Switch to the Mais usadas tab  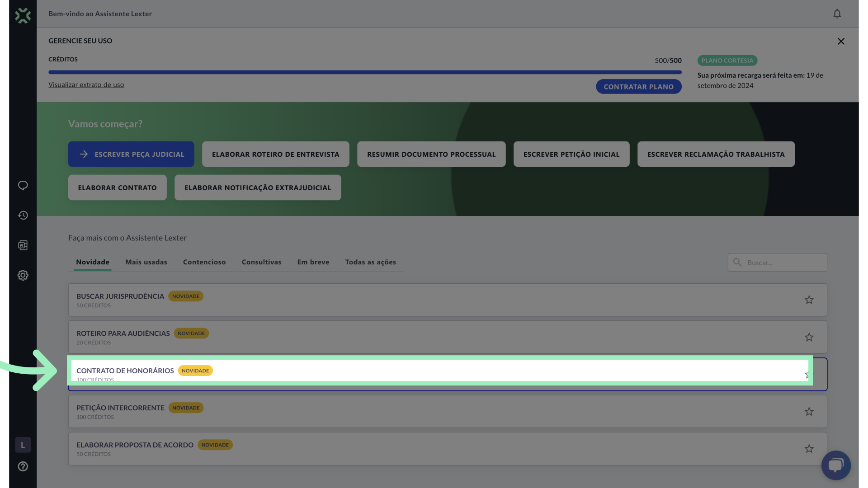coord(146,262)
